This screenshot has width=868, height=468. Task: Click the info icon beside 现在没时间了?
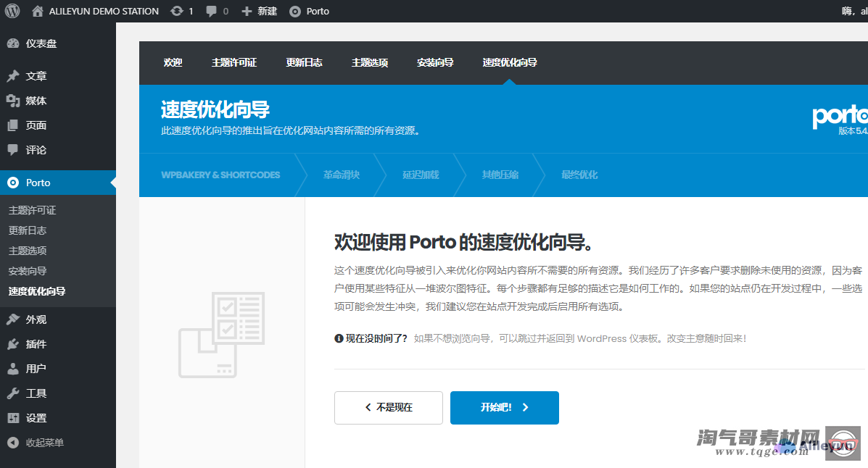(339, 338)
